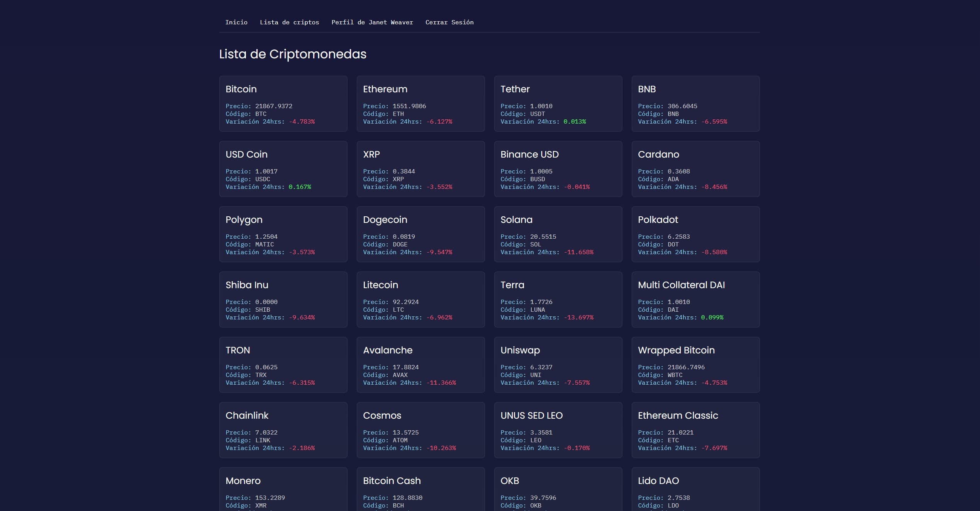
Task: Select the XRP card heading
Action: [371, 154]
